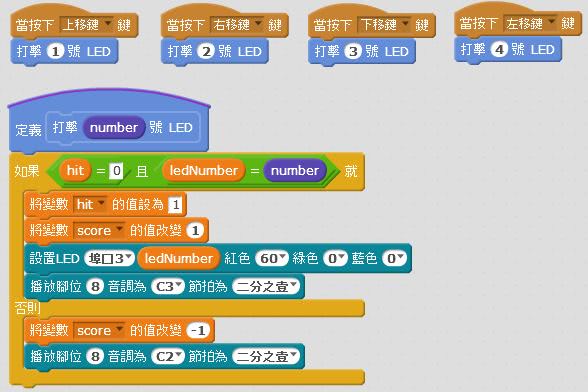
Task: Open the C2 tone dropdown
Action: [x=168, y=356]
